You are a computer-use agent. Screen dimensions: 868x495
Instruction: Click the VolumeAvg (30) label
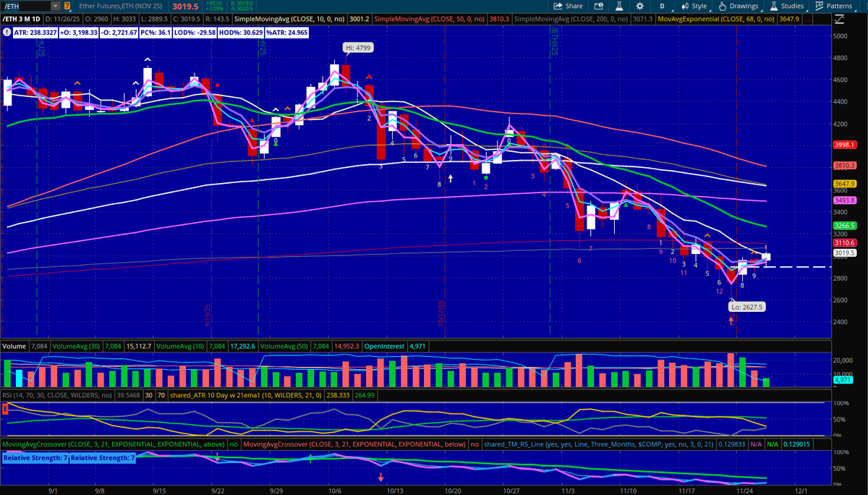point(75,346)
